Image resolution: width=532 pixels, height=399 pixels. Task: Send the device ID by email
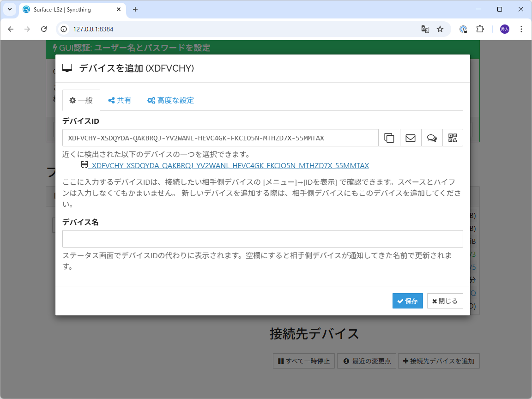(x=410, y=137)
